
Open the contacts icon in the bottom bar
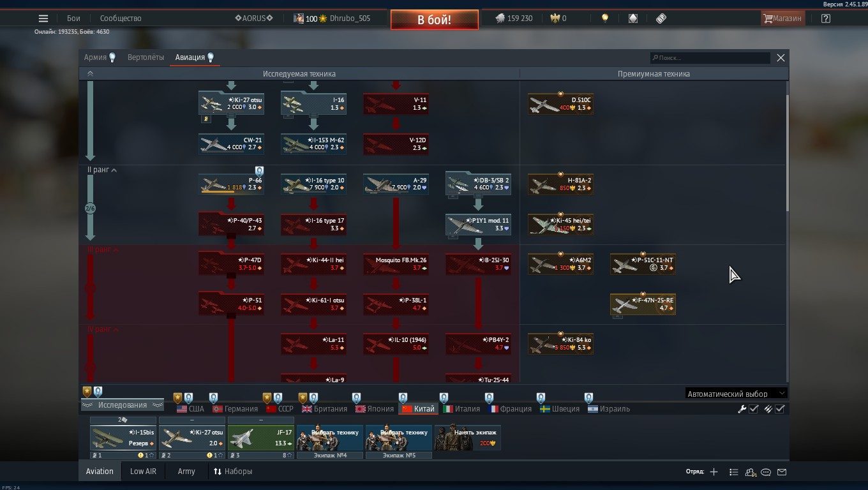751,472
